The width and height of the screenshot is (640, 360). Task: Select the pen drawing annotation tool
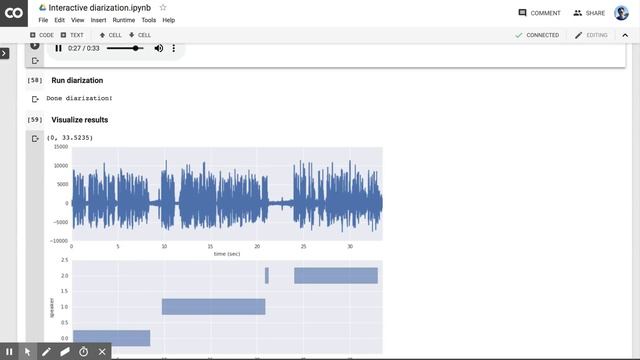(x=46, y=351)
